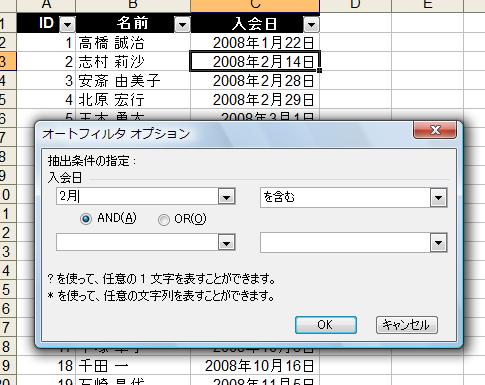Viewport: 485px width, 385px height.
Task: Select cell 北原 宏行
Action: point(133,99)
